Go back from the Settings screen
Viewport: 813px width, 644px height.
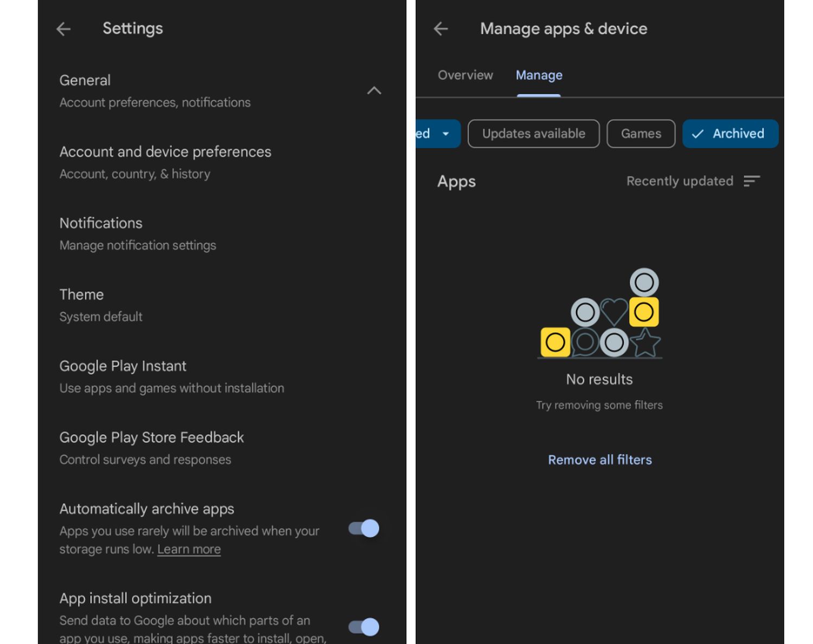pos(63,29)
